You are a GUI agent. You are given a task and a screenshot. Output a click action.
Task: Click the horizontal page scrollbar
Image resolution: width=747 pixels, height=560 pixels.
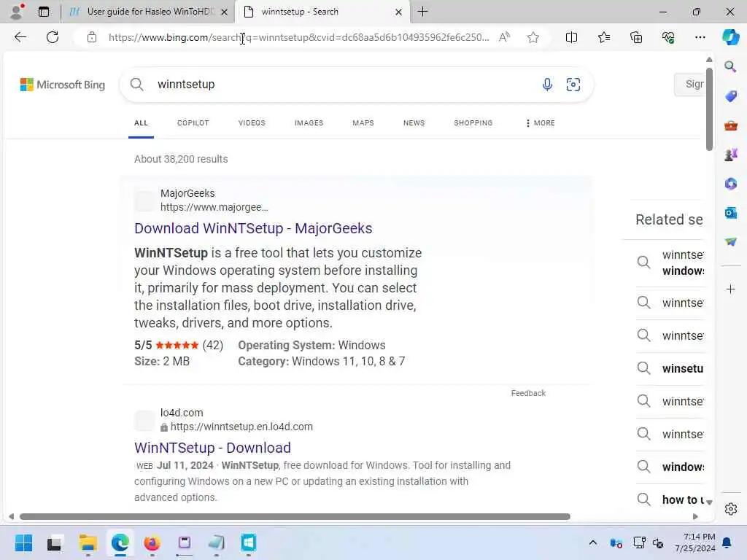295,517
